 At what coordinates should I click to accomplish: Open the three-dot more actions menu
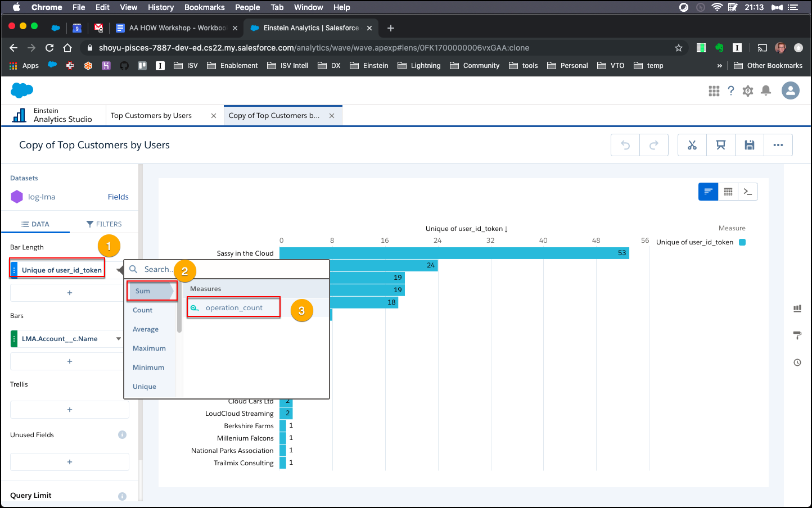coord(778,145)
